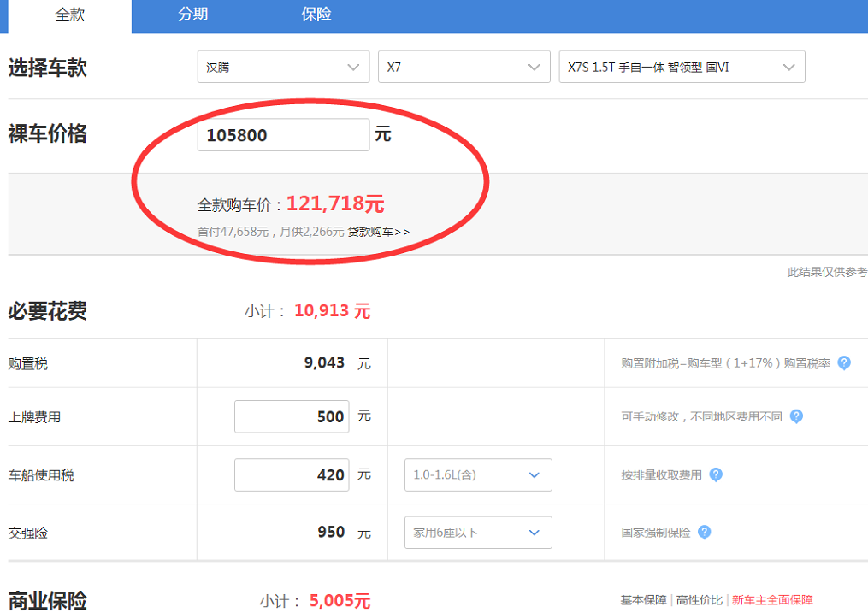Click the 商业保险 subtotal 5,005元
The height and width of the screenshot is (613, 868).
340,600
